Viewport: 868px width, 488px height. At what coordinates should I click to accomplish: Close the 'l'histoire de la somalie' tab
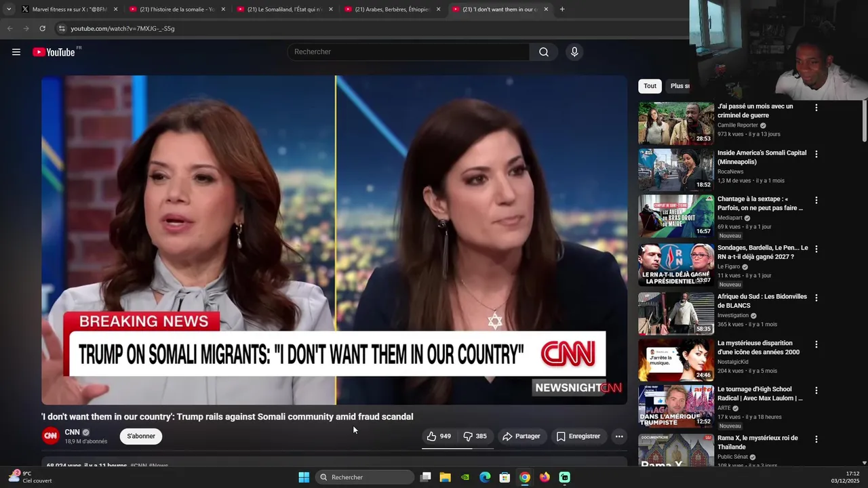(x=223, y=9)
